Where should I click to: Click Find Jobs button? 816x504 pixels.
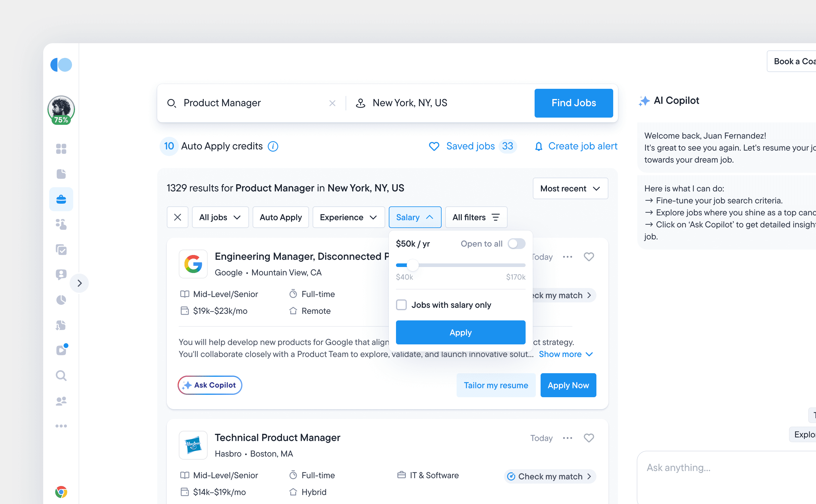pos(573,103)
